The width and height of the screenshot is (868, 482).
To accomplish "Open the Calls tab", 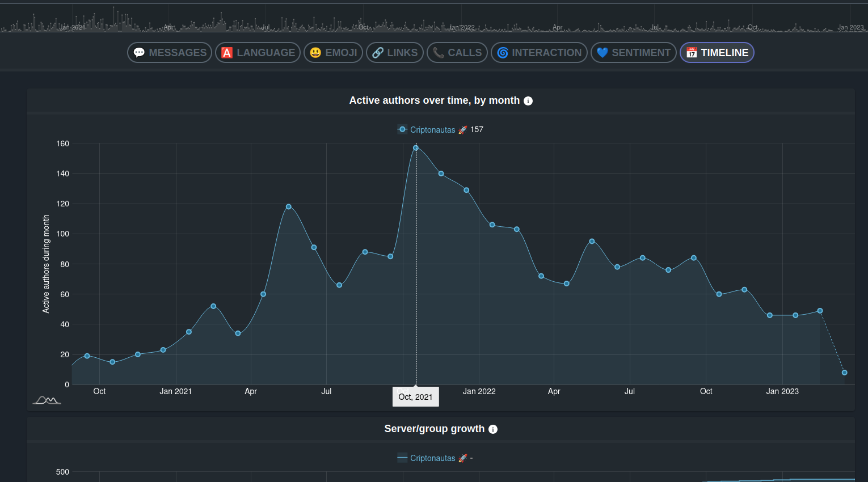I will click(x=457, y=53).
